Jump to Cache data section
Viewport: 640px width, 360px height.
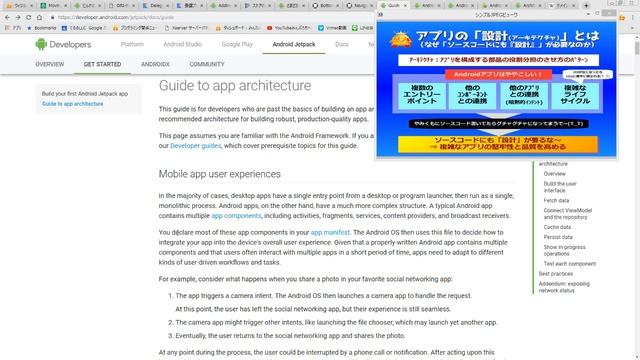(x=557, y=227)
